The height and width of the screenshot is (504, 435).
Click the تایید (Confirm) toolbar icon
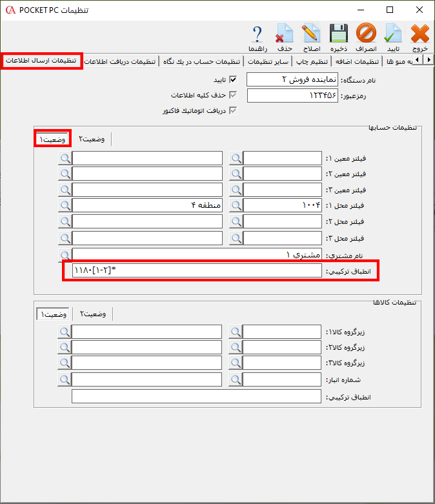(393, 37)
